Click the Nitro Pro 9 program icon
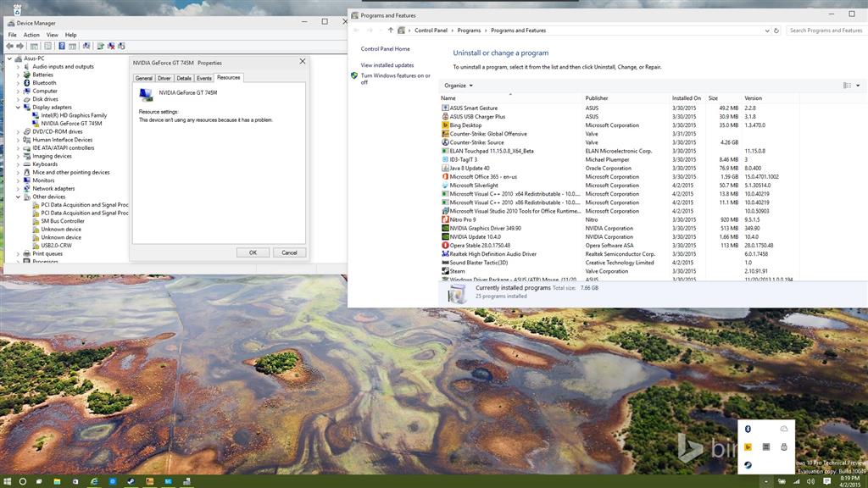 click(445, 219)
